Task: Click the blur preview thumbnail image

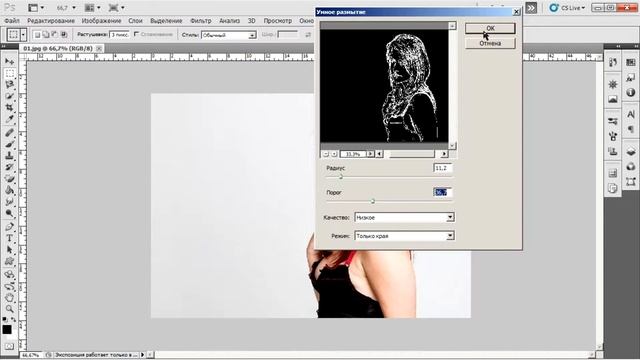Action: [x=384, y=86]
